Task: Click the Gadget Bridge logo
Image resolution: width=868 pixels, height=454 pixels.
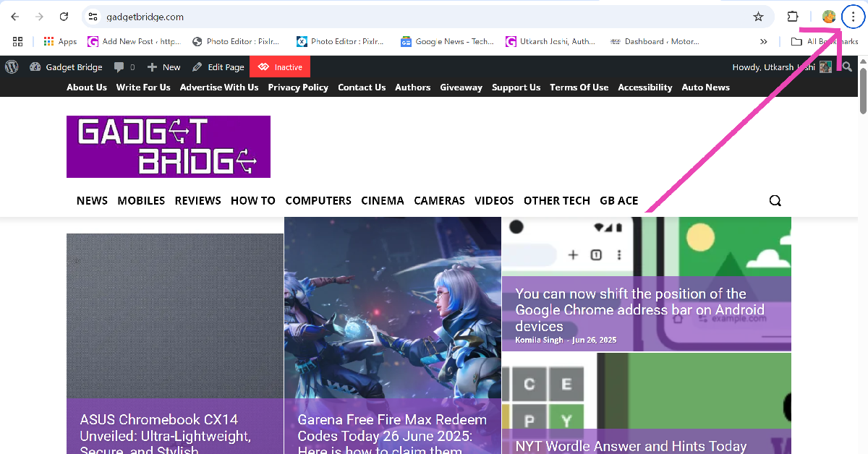Action: pyautogui.click(x=169, y=147)
